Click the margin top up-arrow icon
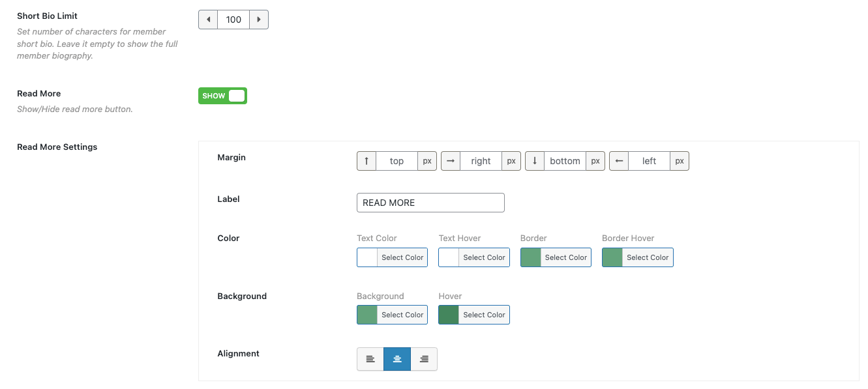Image resolution: width=868 pixels, height=389 pixels. click(x=367, y=161)
